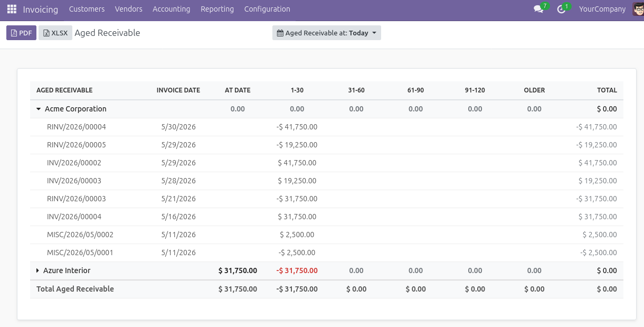Go to the Invoicing app home
644x327 pixels.
pyautogui.click(x=41, y=9)
